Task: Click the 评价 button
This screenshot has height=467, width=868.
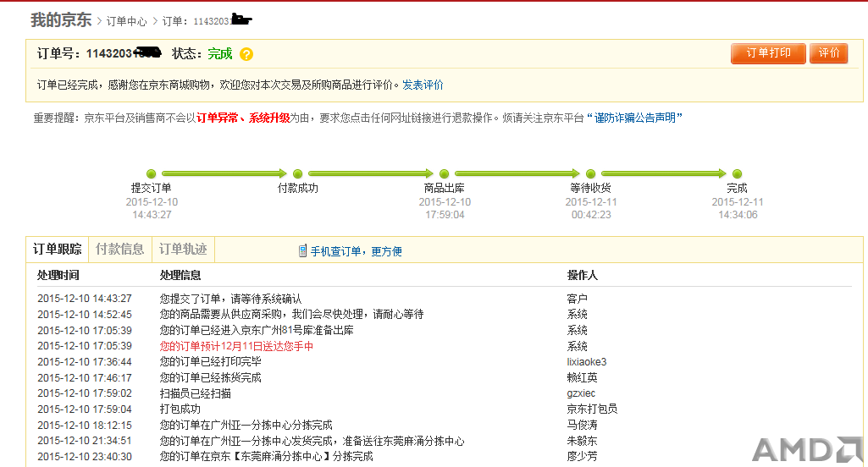Action: (829, 53)
